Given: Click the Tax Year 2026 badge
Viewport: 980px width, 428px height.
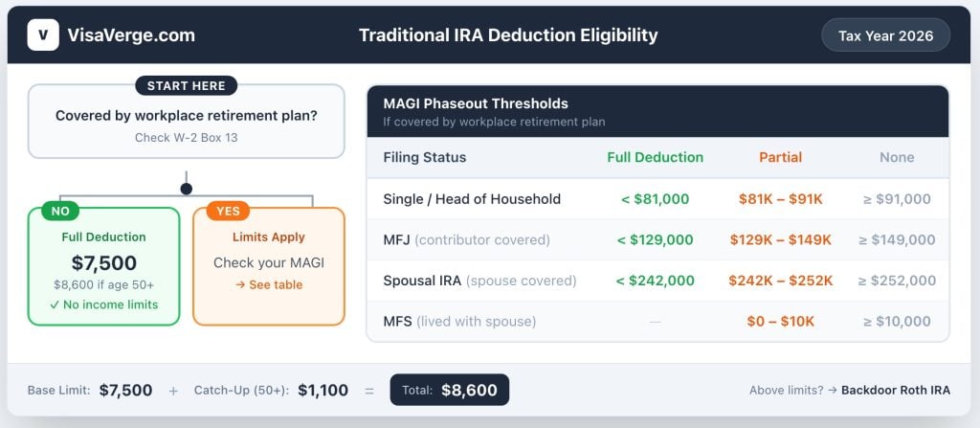Looking at the screenshot, I should (885, 35).
